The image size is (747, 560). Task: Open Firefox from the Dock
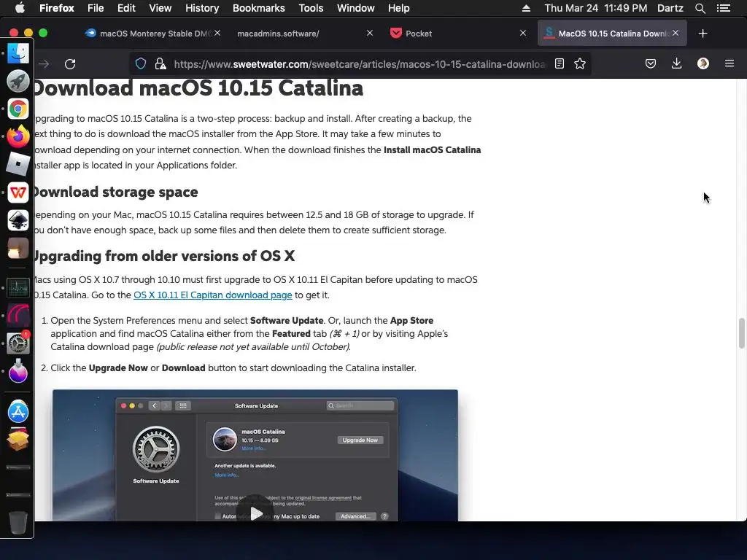click(18, 136)
